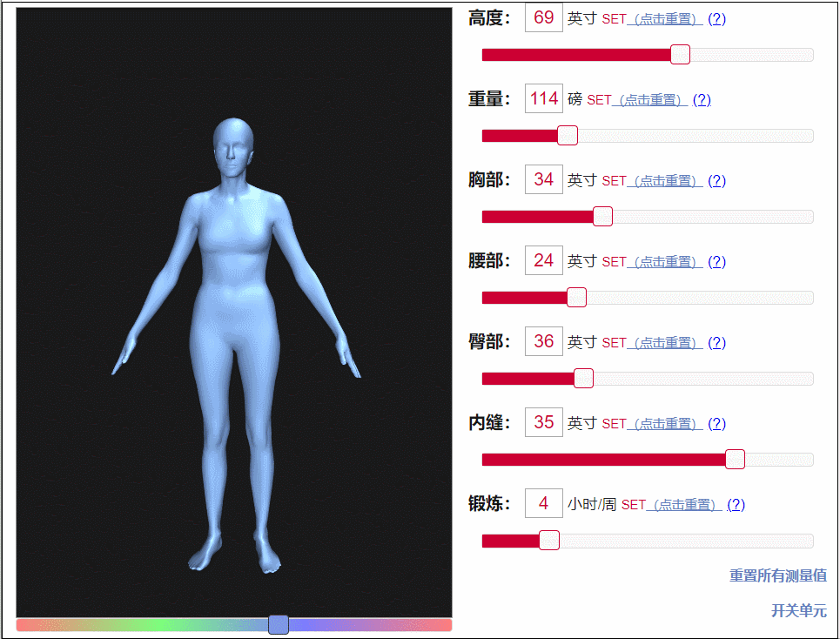The height and width of the screenshot is (639, 840).
Task: Click the chest slider handle
Action: click(601, 216)
